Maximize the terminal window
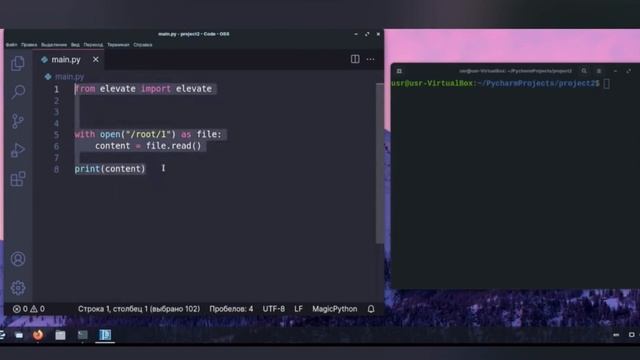 pyautogui.click(x=629, y=71)
